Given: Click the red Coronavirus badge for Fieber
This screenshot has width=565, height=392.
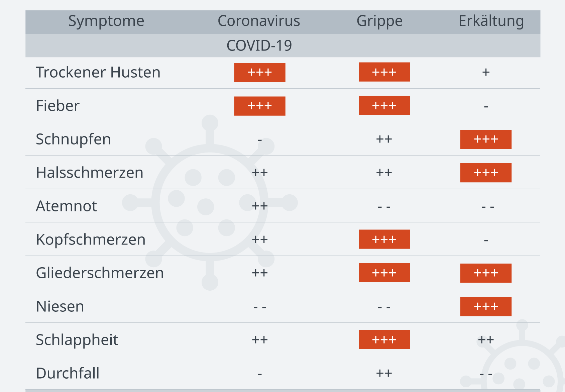Looking at the screenshot, I should coord(260,106).
